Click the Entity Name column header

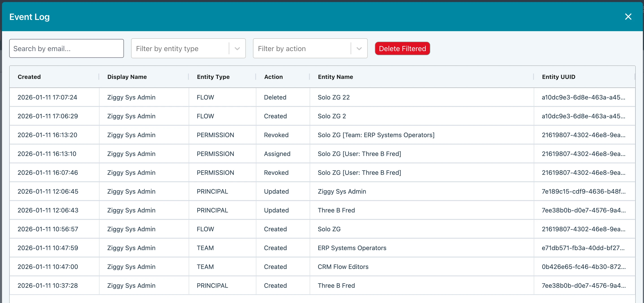point(335,77)
